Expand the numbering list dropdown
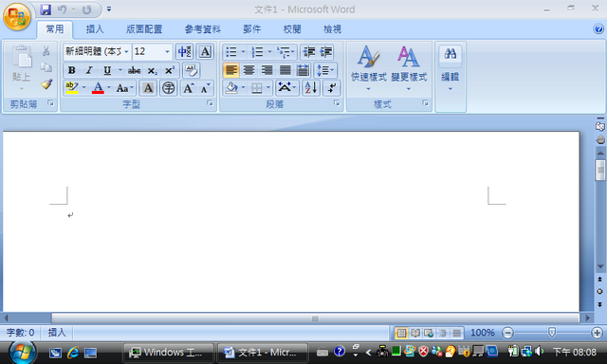 coord(269,51)
